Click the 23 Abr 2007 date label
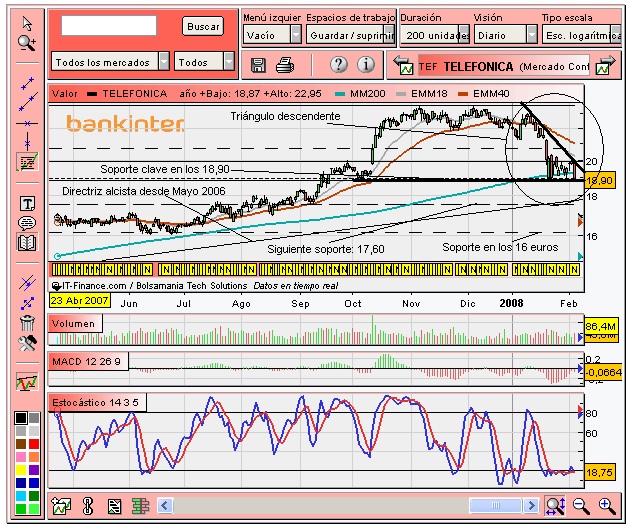 tap(80, 300)
